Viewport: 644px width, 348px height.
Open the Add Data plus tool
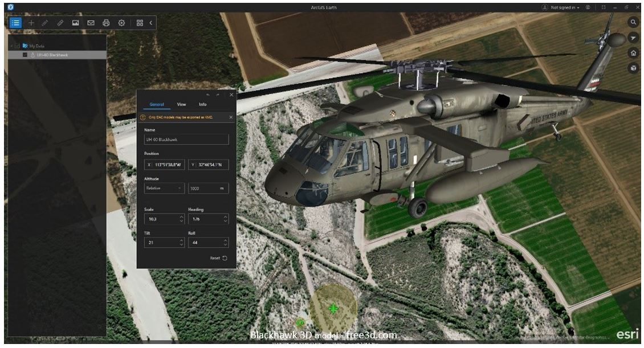(x=31, y=23)
